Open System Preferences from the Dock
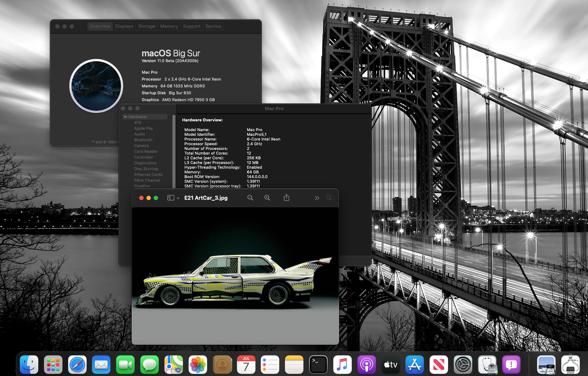 [x=463, y=365]
